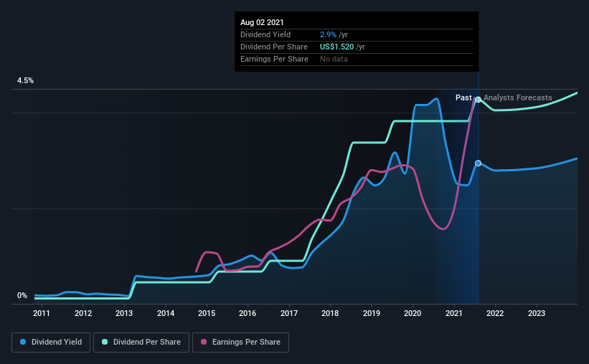
Task: Click the tooltip Dividend Yield row label
Action: (265, 34)
